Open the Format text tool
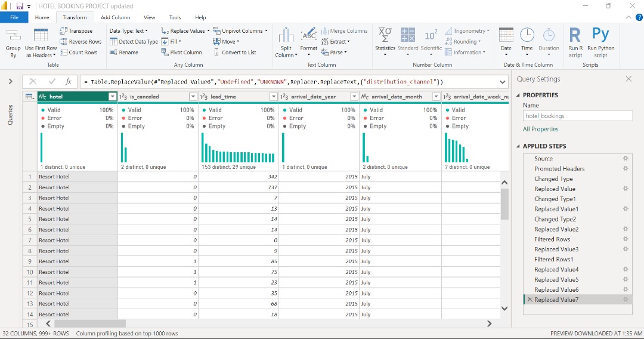 point(308,43)
